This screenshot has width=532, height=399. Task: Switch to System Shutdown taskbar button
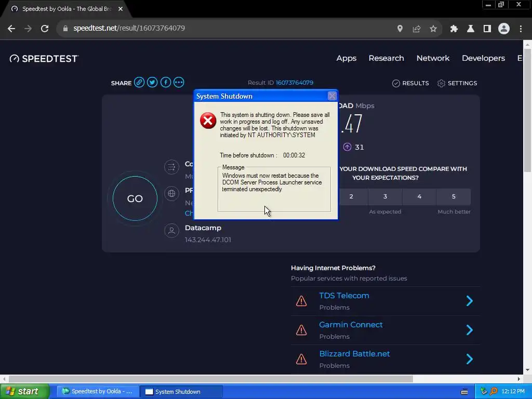[181, 392]
